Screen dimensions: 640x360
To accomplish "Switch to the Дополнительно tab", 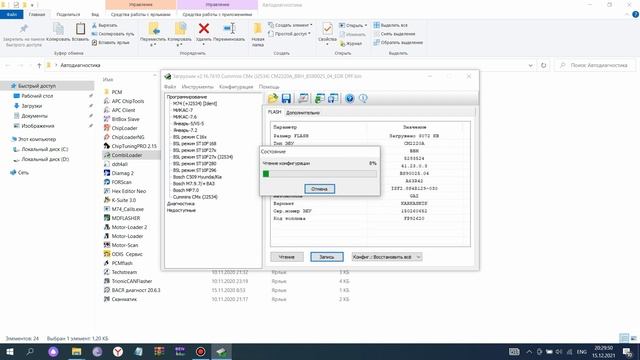I will [302, 113].
